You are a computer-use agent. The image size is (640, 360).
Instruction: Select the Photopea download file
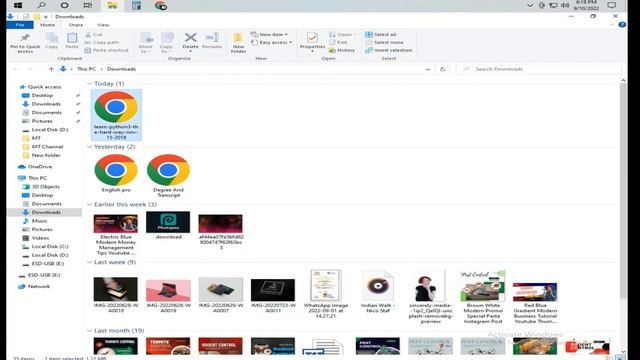(168, 225)
